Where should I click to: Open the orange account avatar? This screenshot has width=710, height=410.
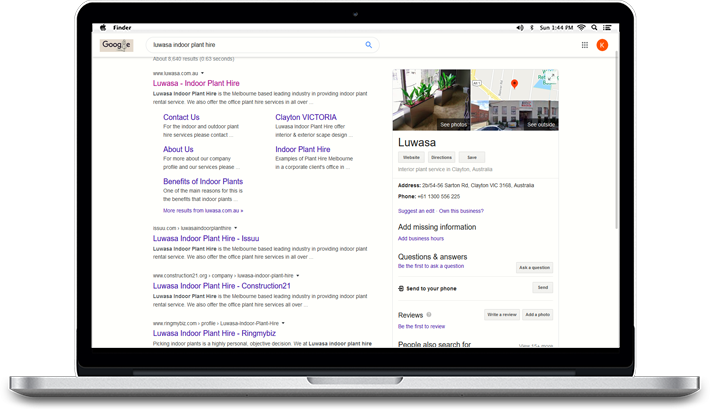tap(602, 45)
